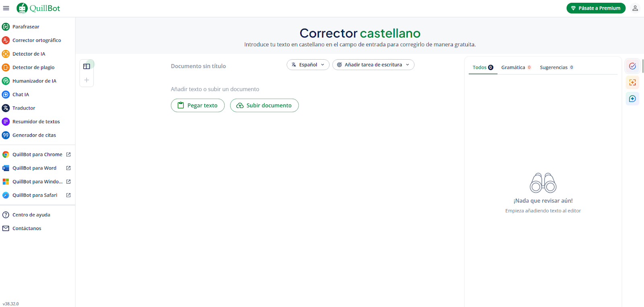Open the user account icon

tap(635, 8)
